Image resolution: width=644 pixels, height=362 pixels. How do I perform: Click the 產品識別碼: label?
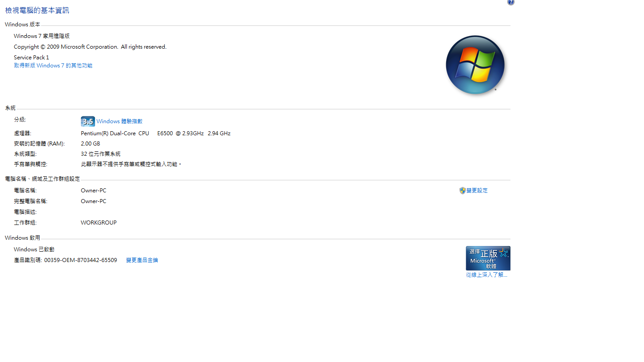click(28, 260)
